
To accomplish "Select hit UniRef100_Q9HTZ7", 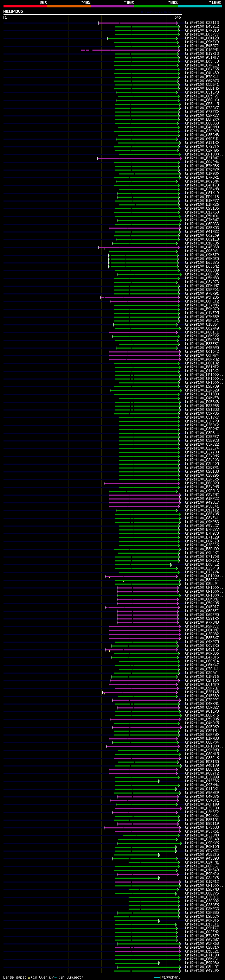I will pyautogui.click(x=202, y=928).
